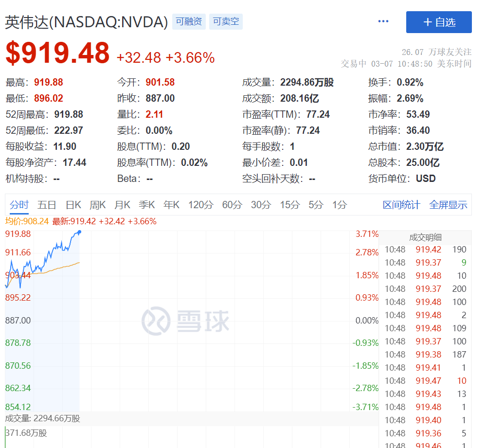Viewport: 486px width, 448px height.
Task: Select the 5分 chart tab
Action: 316,205
